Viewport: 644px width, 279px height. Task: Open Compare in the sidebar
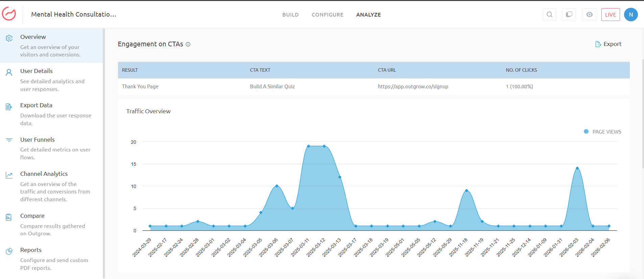click(32, 216)
